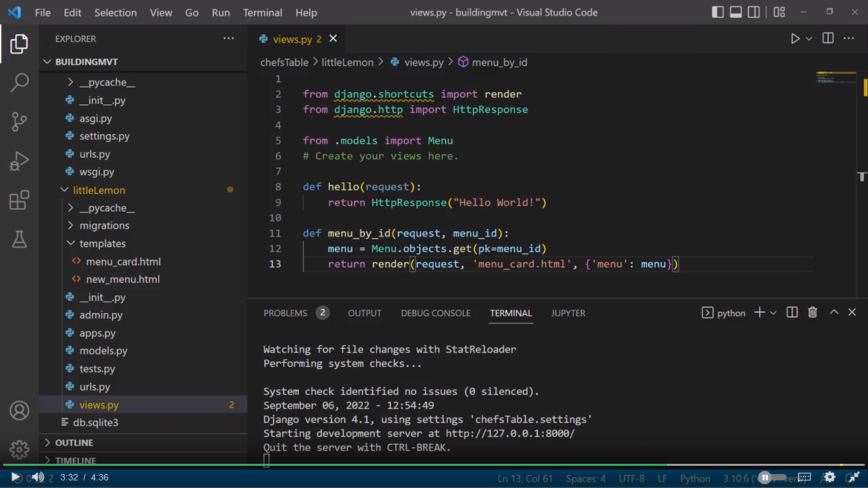Kill the terminal with trash icon
868x488 pixels.
pyautogui.click(x=812, y=313)
